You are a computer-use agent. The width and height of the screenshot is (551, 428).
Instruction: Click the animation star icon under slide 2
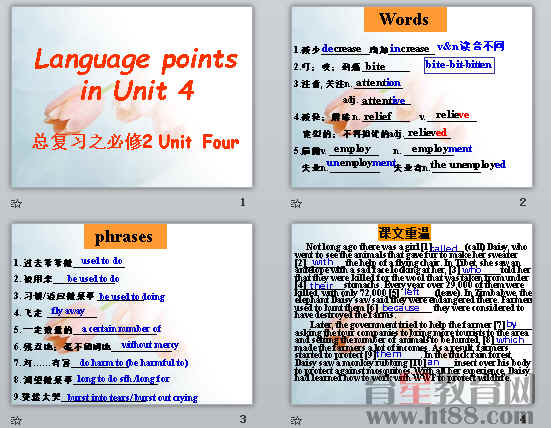point(296,203)
